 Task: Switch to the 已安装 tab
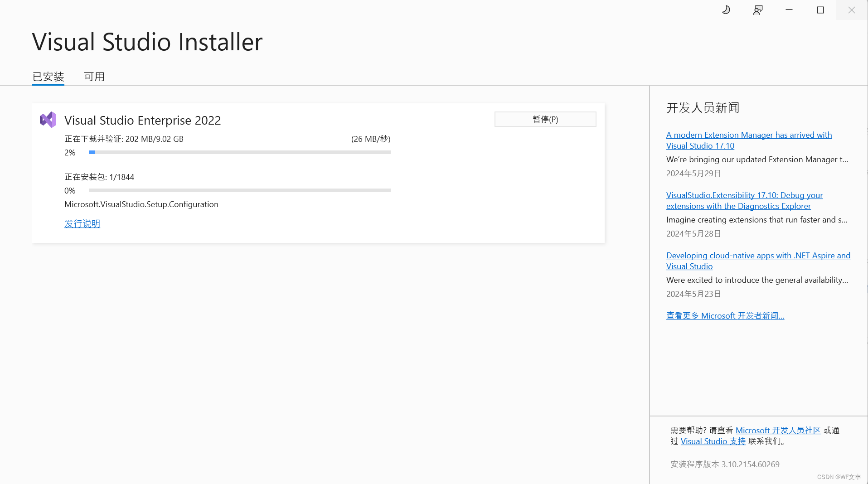point(48,77)
